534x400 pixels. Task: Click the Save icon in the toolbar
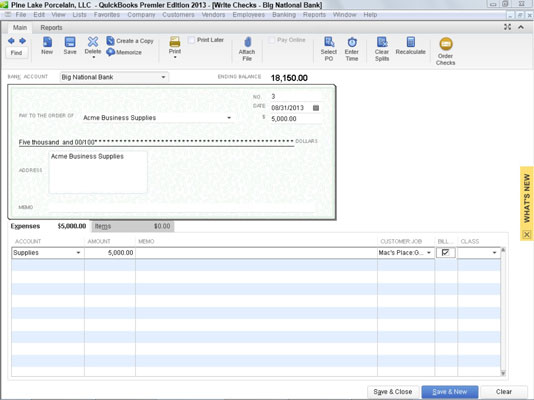coord(70,42)
